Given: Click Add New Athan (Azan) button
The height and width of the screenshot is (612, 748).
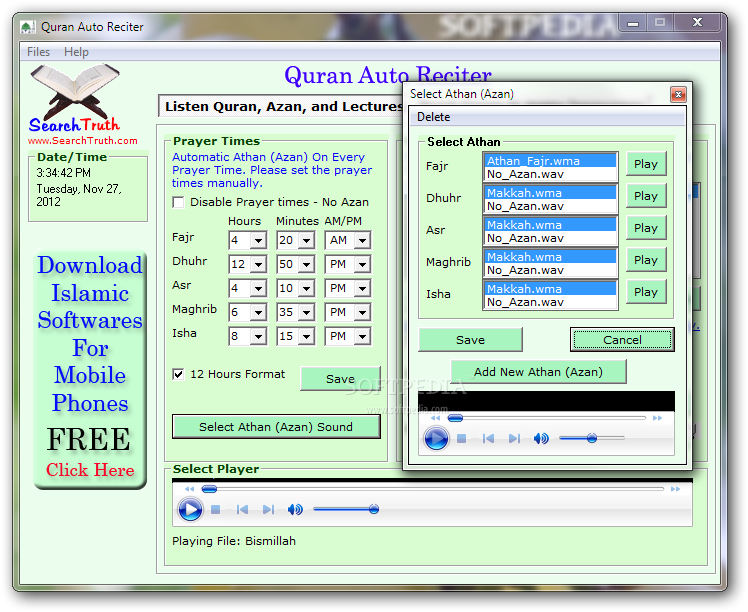Looking at the screenshot, I should click(538, 372).
